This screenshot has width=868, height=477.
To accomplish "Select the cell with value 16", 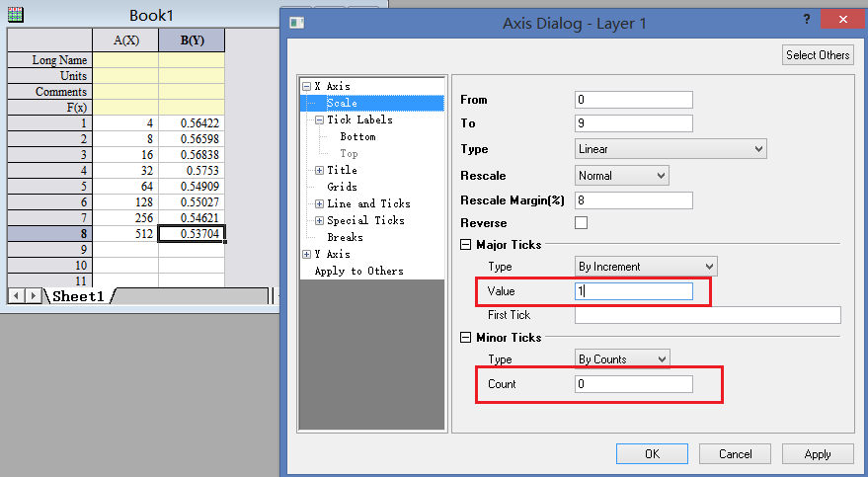I will [x=125, y=154].
